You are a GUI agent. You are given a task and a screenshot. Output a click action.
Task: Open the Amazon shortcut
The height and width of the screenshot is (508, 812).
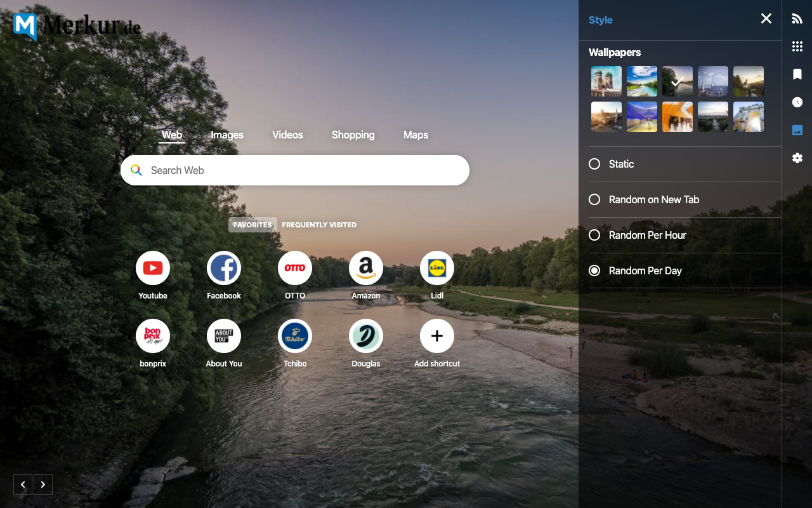coord(366,268)
